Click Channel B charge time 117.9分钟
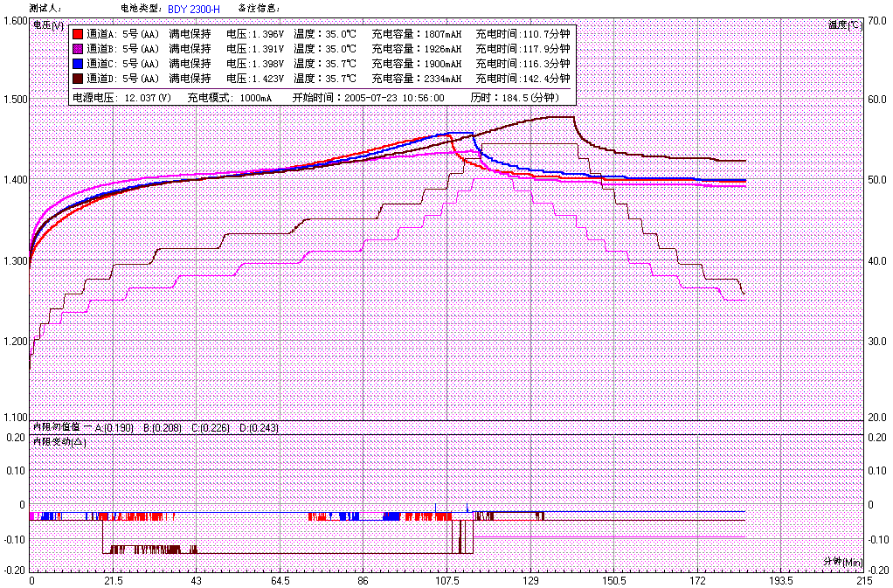893x588 pixels. [x=523, y=49]
